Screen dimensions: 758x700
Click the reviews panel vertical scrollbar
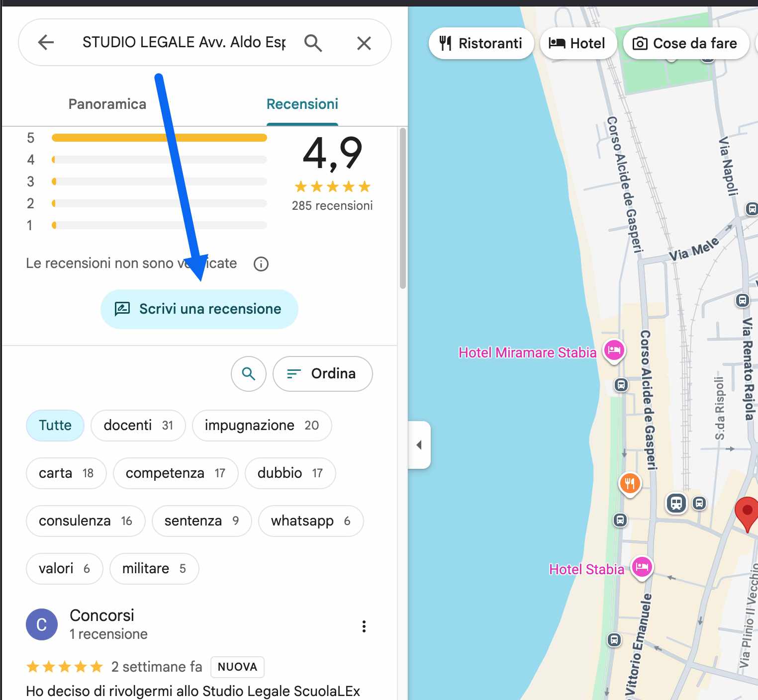click(402, 209)
